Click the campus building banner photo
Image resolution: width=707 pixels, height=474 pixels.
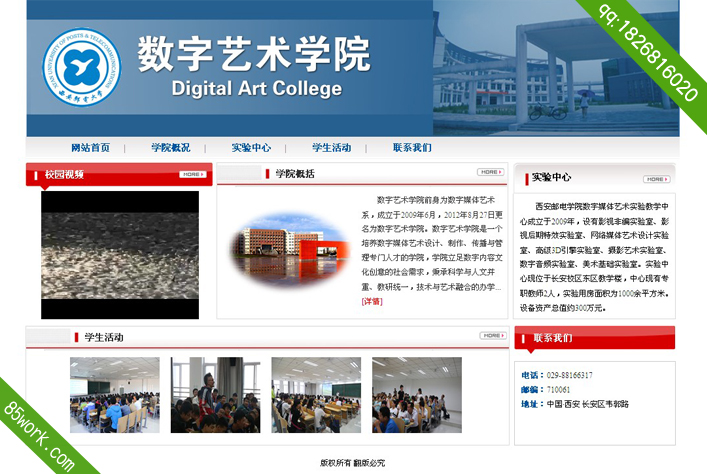click(556, 68)
